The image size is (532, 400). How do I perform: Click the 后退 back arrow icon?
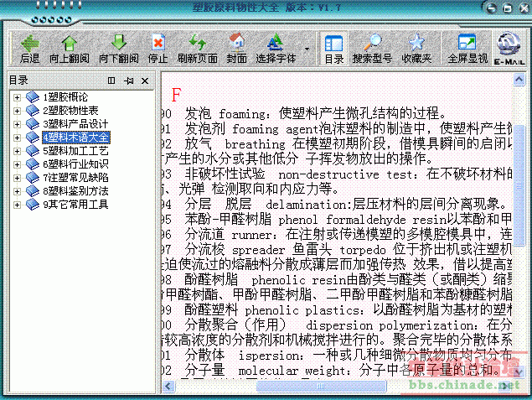point(30,43)
